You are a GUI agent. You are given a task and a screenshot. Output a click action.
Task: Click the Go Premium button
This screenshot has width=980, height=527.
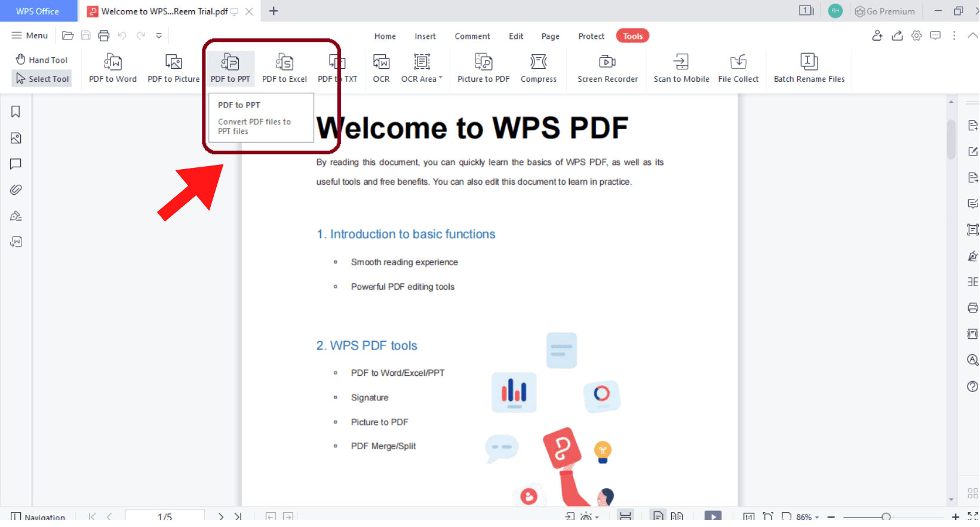(x=885, y=11)
